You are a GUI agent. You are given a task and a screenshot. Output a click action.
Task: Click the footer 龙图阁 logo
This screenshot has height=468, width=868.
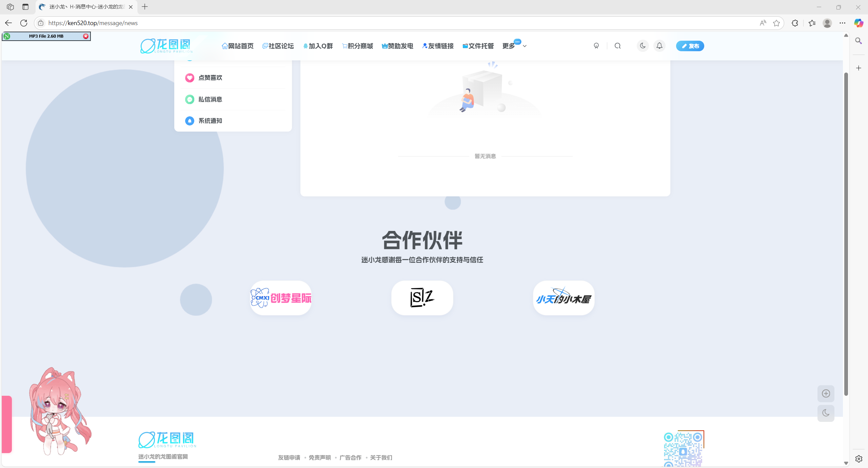tap(167, 440)
